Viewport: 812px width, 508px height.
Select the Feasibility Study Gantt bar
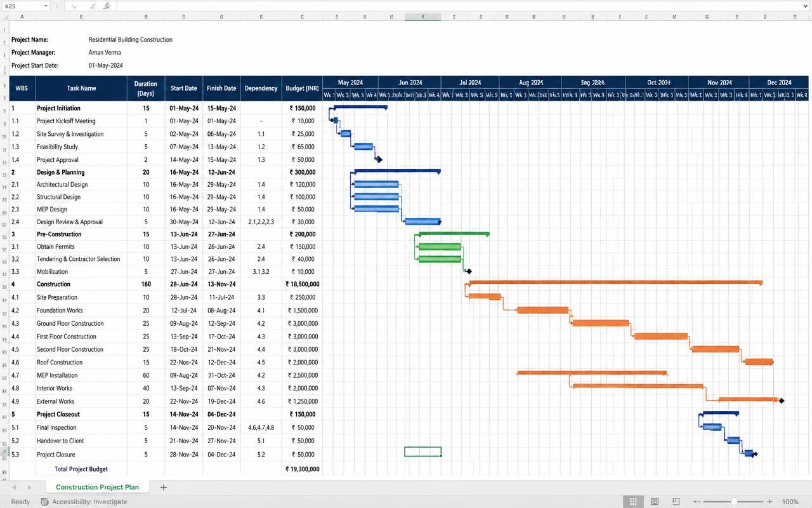click(363, 147)
